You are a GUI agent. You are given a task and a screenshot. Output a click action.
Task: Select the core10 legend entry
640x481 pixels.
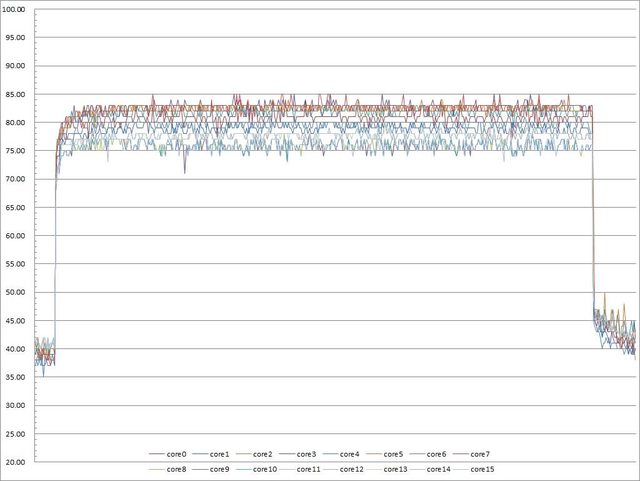click(x=264, y=469)
